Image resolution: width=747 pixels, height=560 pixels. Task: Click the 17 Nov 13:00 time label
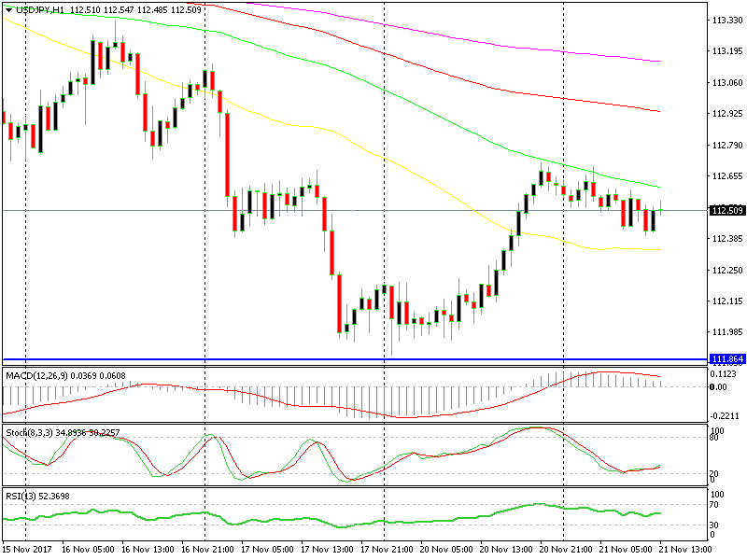click(x=328, y=549)
